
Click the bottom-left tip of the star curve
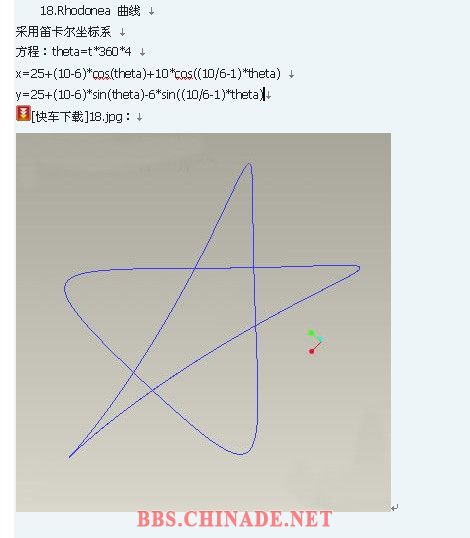click(70, 456)
